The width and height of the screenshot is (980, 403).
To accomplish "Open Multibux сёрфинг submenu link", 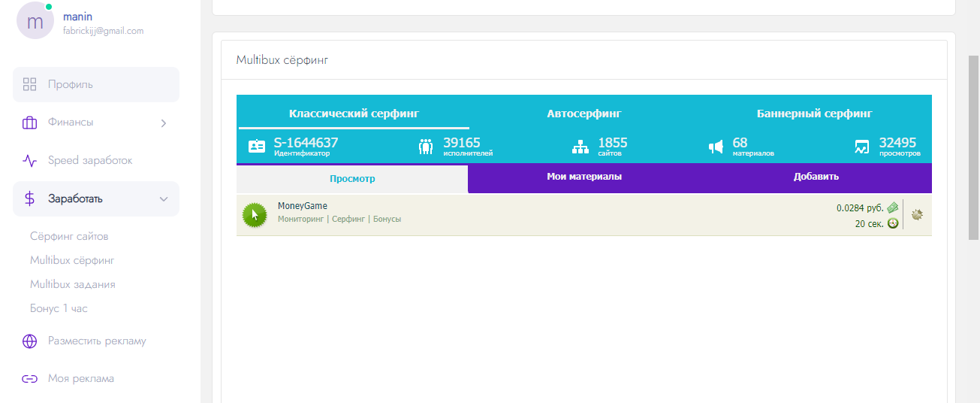I will (x=72, y=260).
